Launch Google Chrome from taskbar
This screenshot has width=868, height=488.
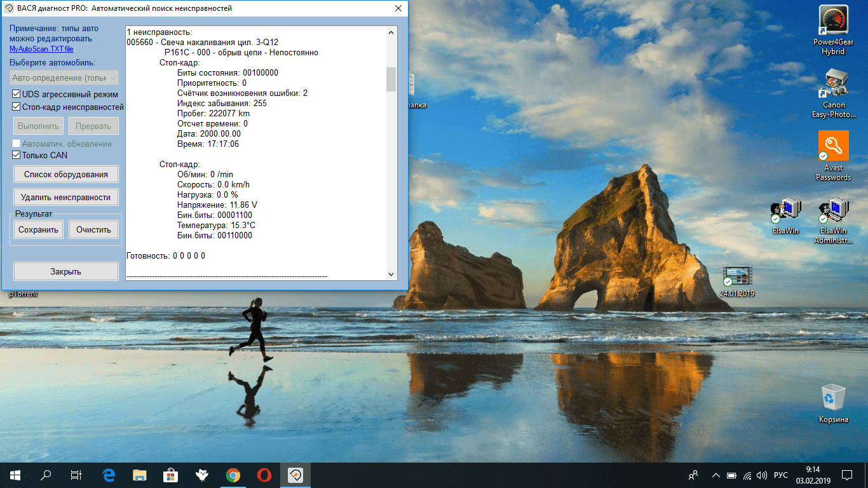point(233,475)
